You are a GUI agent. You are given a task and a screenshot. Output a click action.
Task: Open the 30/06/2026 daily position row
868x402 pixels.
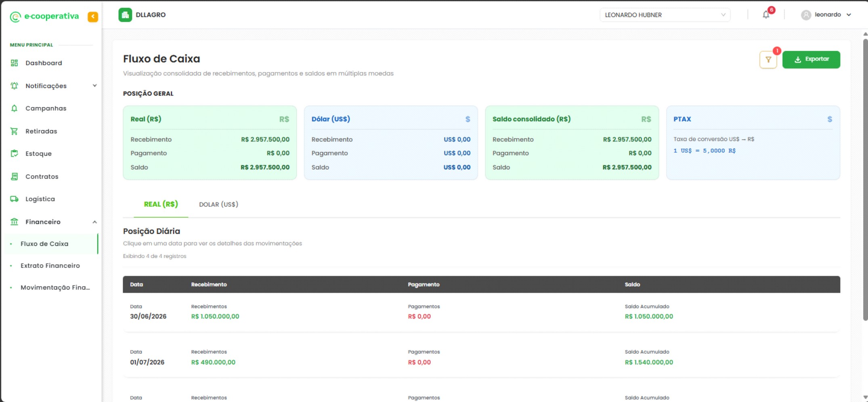[481, 312]
